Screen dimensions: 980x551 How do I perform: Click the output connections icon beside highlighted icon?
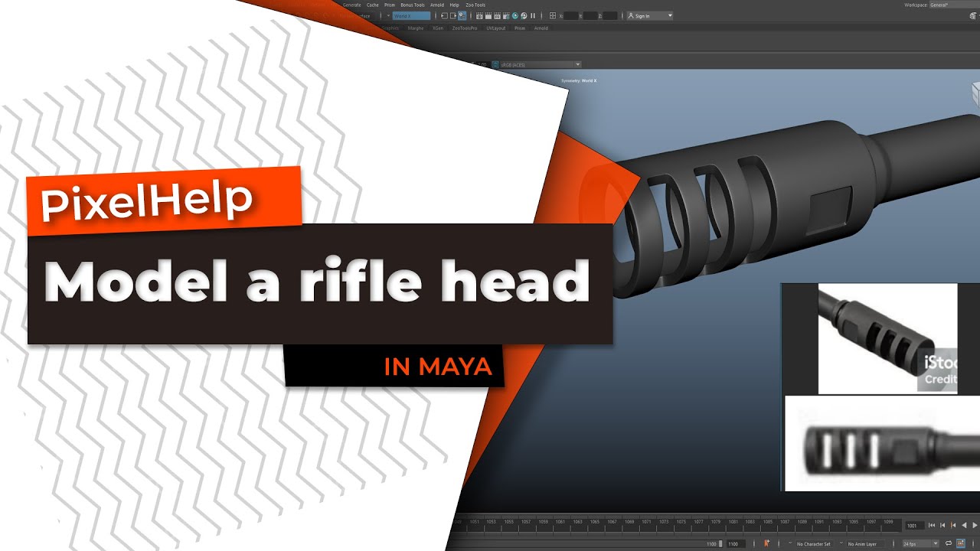click(453, 16)
